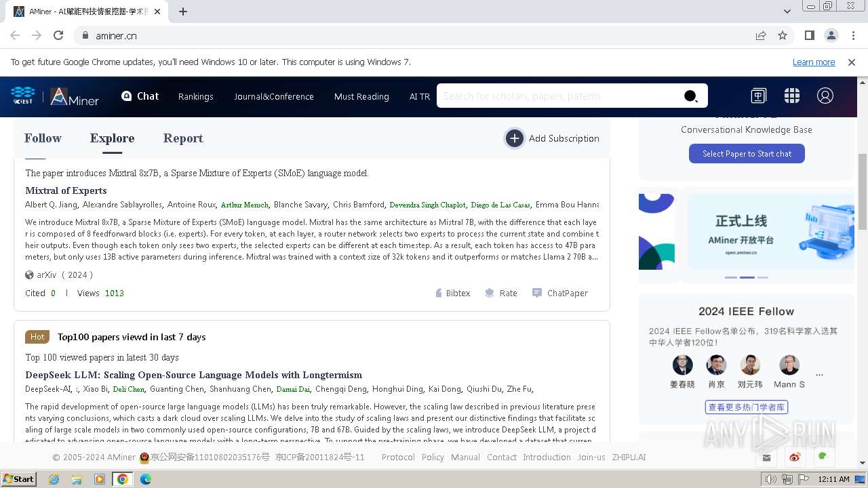Click scholar avatar Mann S
Viewport: 868px width, 488px height.
tap(789, 365)
